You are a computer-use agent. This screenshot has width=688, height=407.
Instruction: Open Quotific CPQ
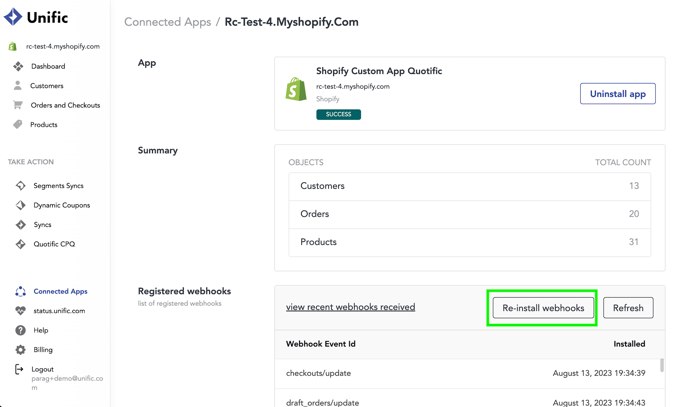54,244
